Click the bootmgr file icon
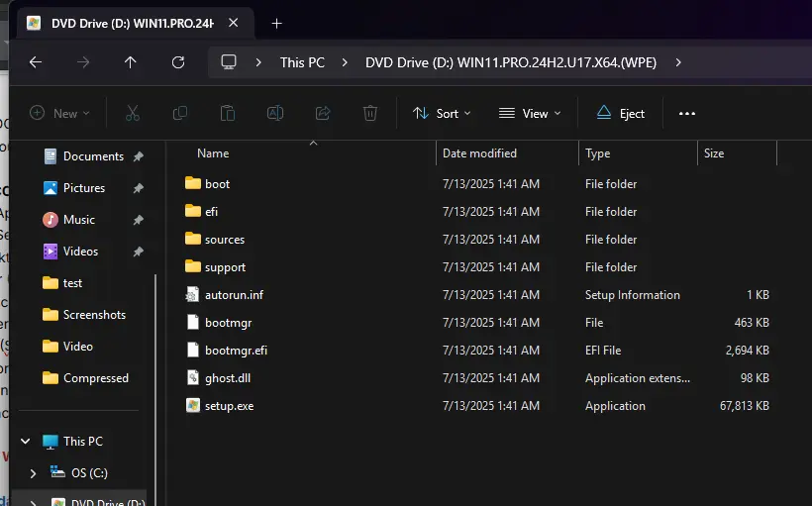Viewport: 812px width, 506px height. [x=193, y=322]
